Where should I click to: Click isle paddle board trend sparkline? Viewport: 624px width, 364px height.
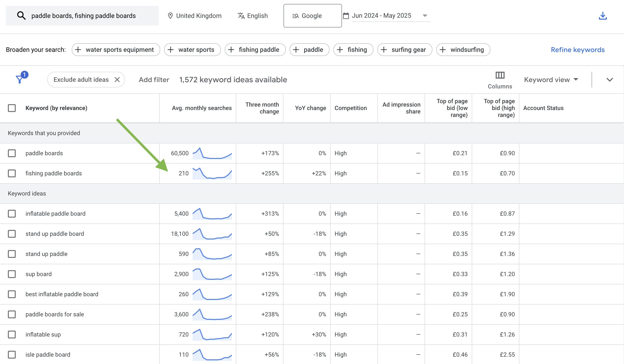pos(212,355)
